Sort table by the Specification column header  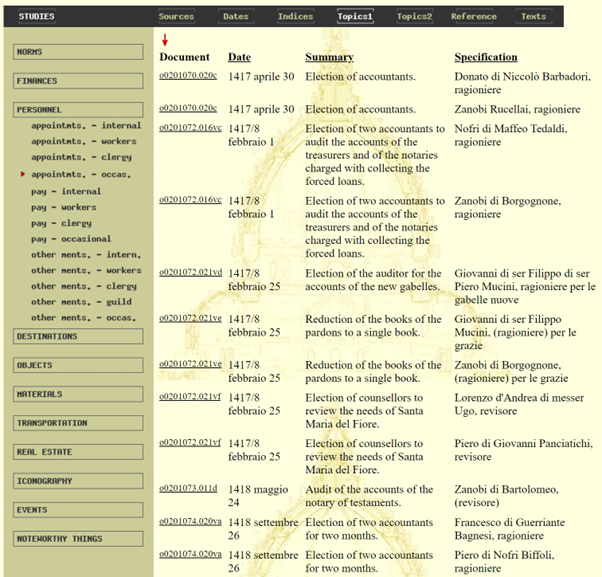pos(486,57)
